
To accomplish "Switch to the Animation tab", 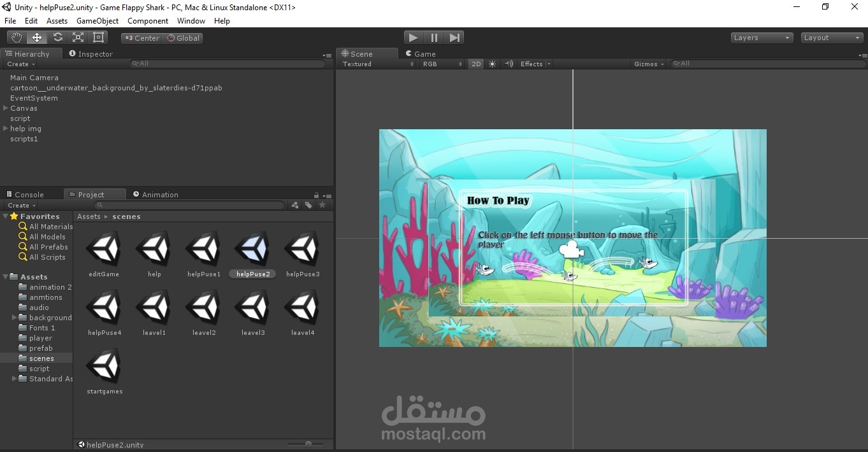I will coord(156,195).
